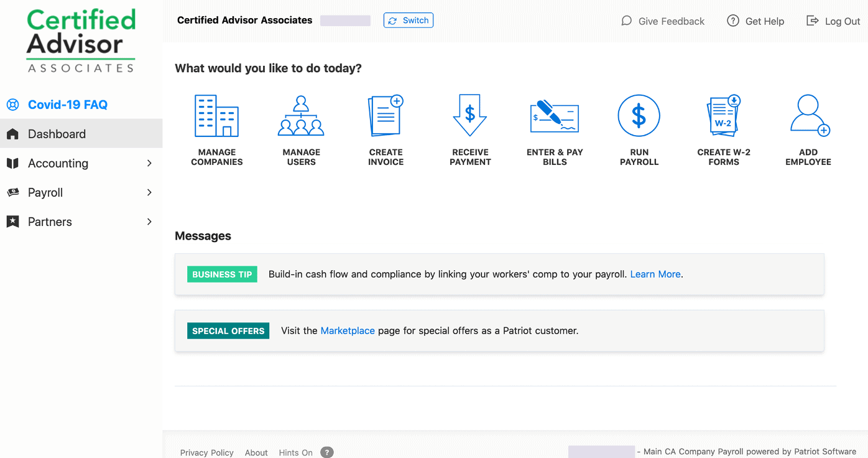Click the Get Help link
This screenshot has height=458, width=868.
(x=764, y=21)
